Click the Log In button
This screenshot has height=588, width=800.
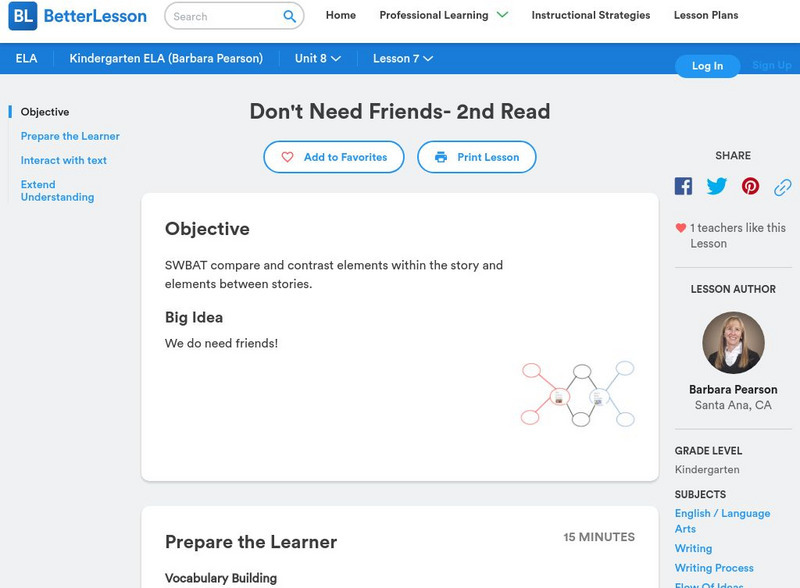[x=707, y=66]
